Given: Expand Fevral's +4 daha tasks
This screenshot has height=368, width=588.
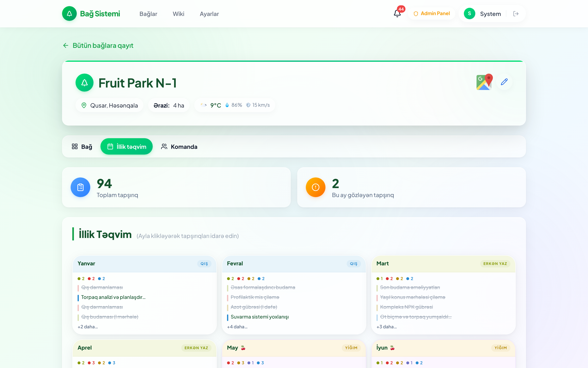Looking at the screenshot, I should click(x=237, y=327).
